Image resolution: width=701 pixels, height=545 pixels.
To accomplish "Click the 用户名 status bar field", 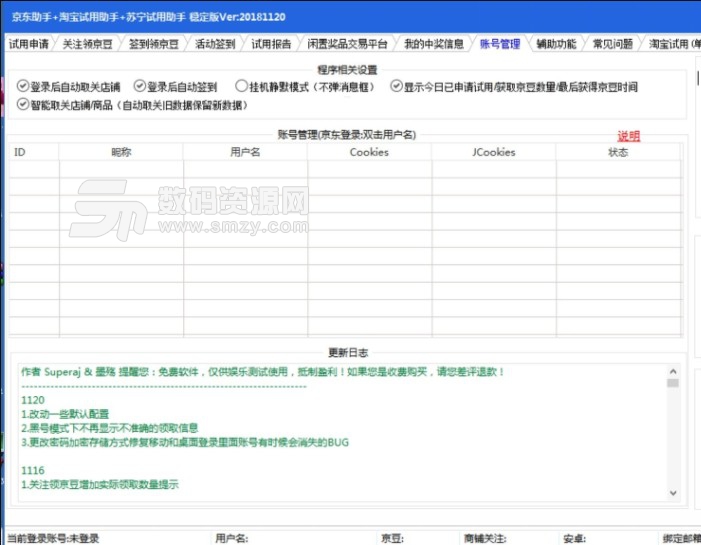I will tap(232, 538).
